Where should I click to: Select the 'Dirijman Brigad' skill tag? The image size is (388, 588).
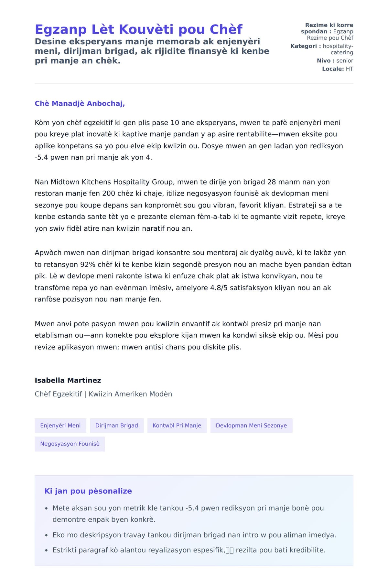pyautogui.click(x=117, y=425)
